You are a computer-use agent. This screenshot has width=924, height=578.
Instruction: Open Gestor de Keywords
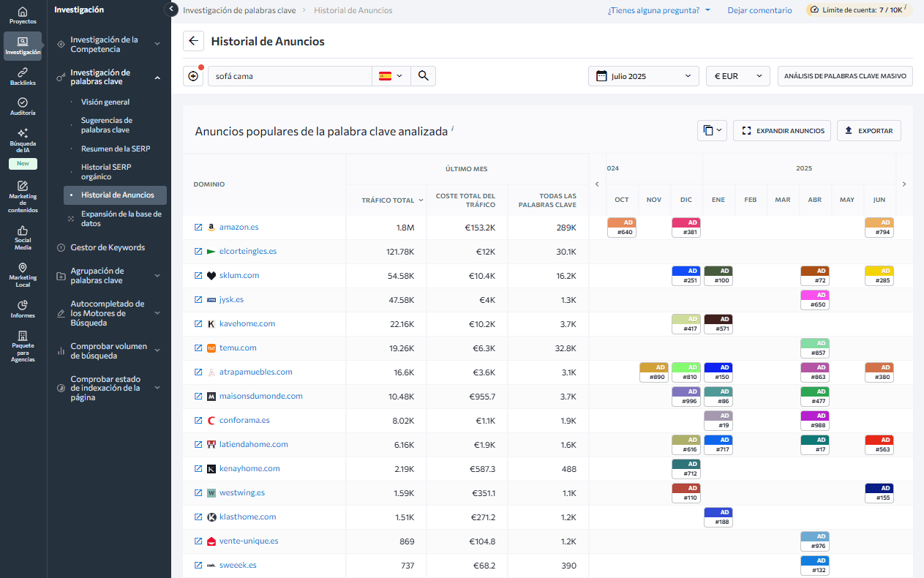[x=108, y=248]
